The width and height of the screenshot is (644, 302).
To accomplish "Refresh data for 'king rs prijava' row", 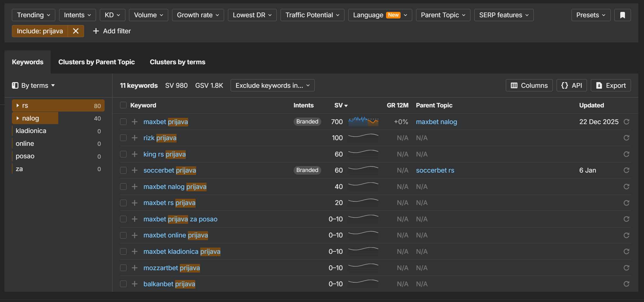I will pyautogui.click(x=626, y=154).
